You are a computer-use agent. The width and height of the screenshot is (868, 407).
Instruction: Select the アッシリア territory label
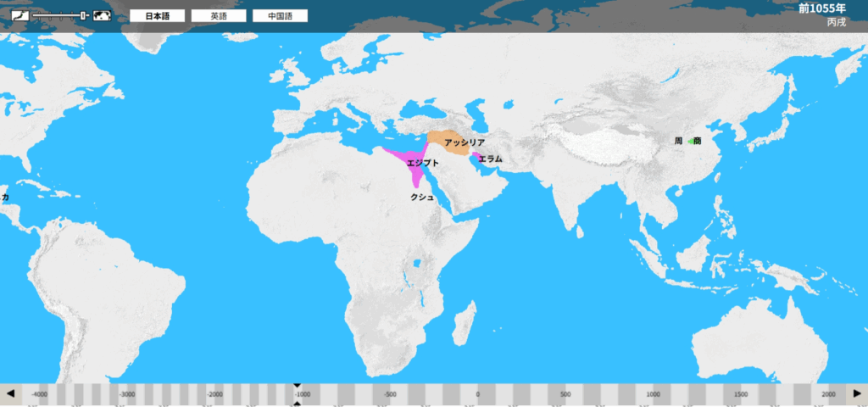coord(465,142)
